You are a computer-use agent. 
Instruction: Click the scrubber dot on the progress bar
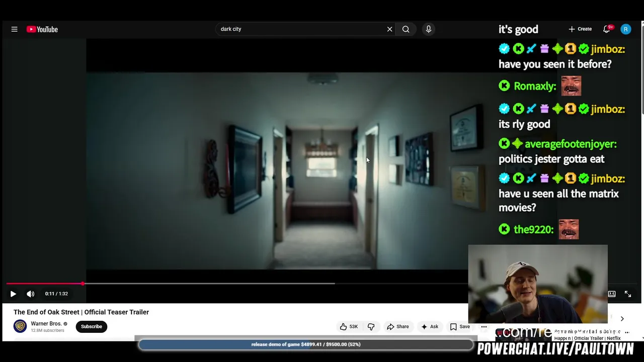[83, 284]
